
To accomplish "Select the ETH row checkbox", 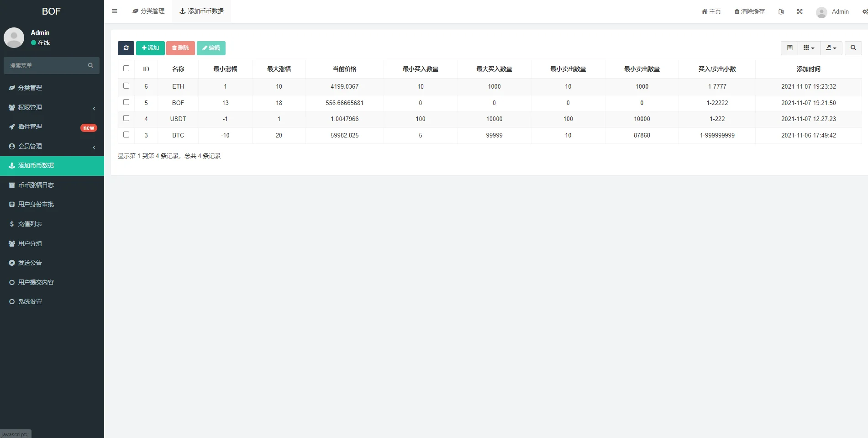I will (126, 86).
